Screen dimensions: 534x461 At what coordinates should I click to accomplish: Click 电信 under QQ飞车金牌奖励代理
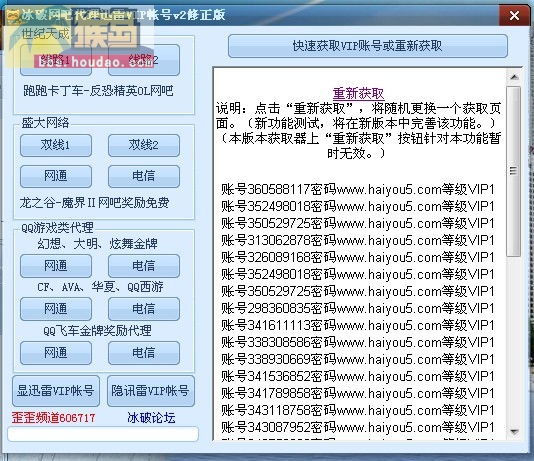click(144, 353)
